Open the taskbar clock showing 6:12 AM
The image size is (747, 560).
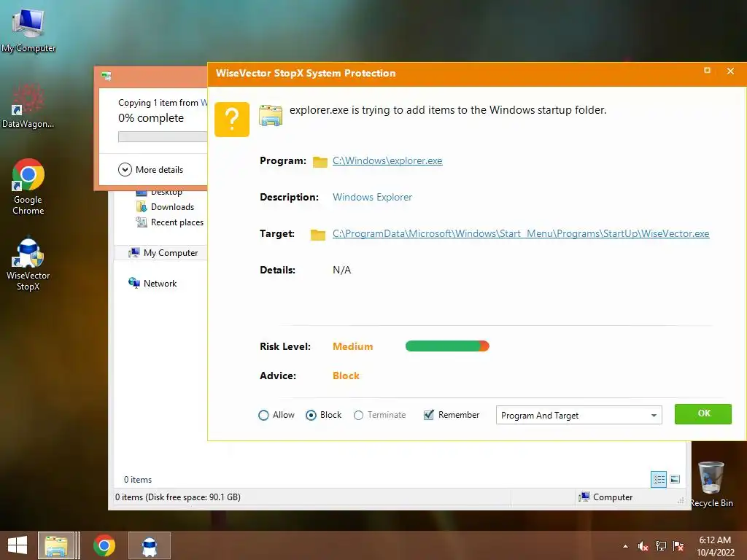click(715, 545)
